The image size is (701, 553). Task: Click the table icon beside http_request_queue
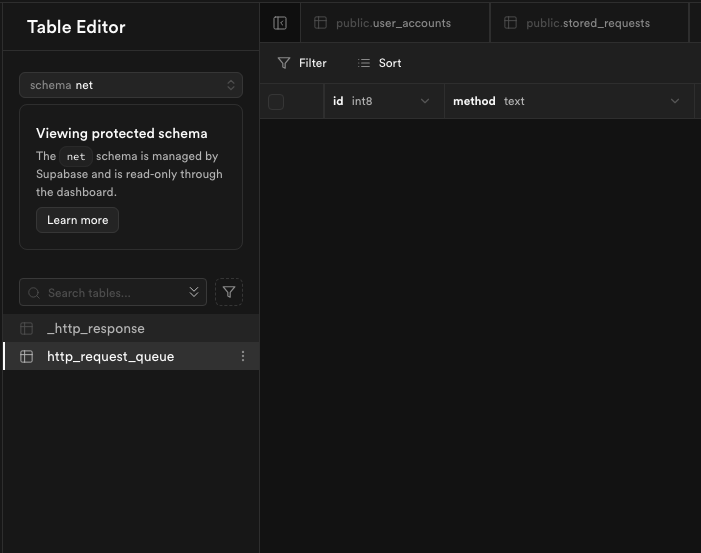click(x=26, y=356)
